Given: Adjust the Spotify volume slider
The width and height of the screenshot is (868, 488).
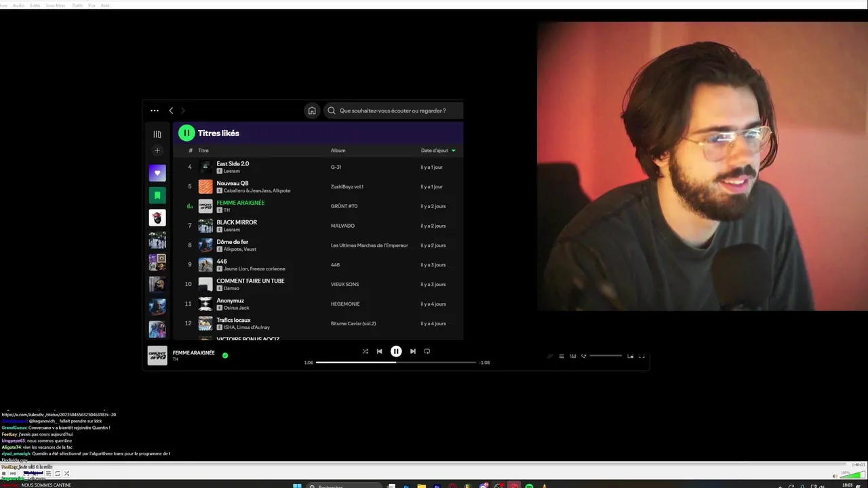Looking at the screenshot, I should [x=606, y=356].
